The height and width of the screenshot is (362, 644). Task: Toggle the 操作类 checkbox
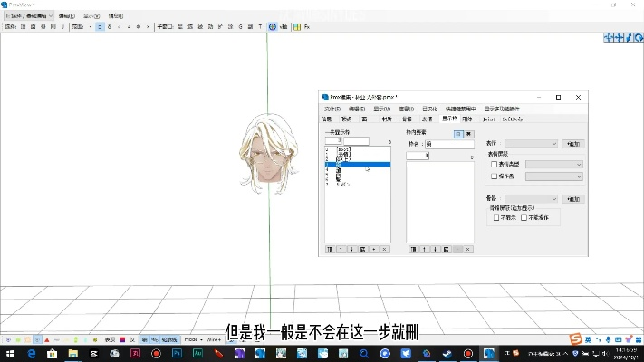[494, 176]
